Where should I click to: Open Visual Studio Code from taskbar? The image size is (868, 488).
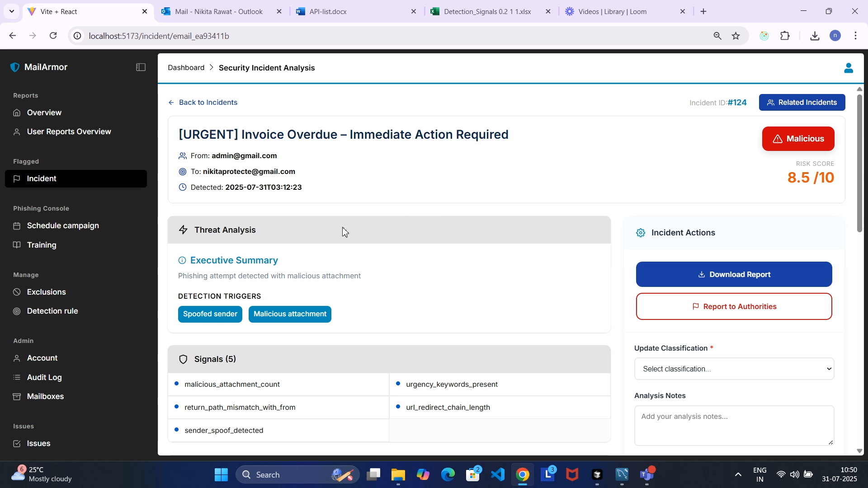(x=498, y=475)
